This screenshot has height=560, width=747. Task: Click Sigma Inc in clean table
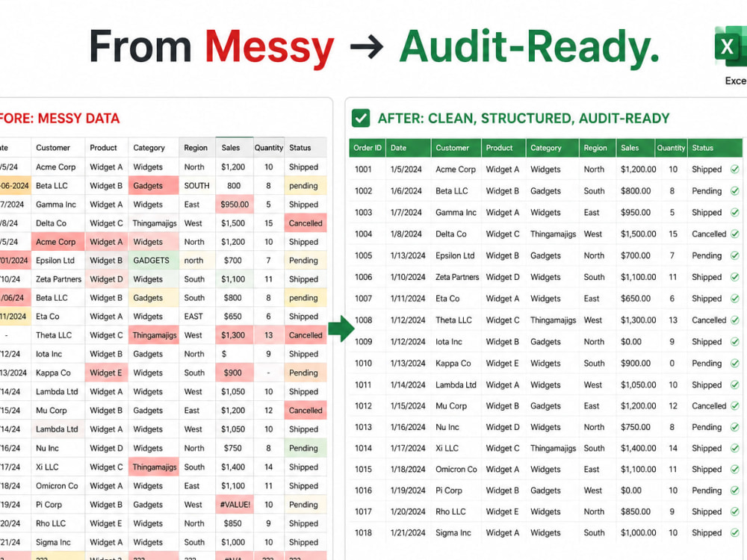click(x=453, y=533)
